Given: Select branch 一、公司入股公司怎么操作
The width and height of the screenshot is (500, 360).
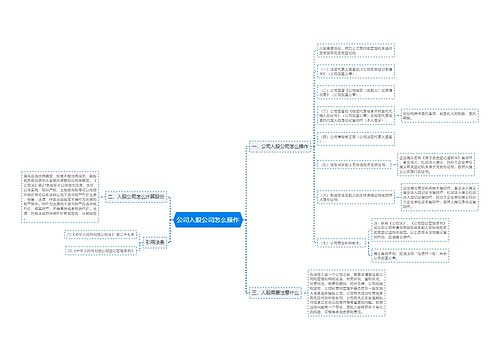Looking at the screenshot, I should (x=280, y=147).
